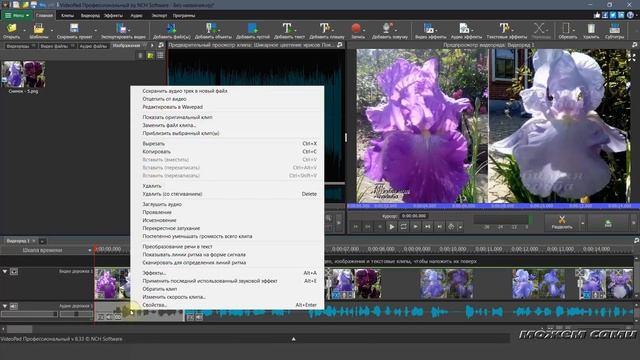Click the 0:00:10.000 timeline ruler mark
This screenshot has height=360, width=640.
pos(453,249)
